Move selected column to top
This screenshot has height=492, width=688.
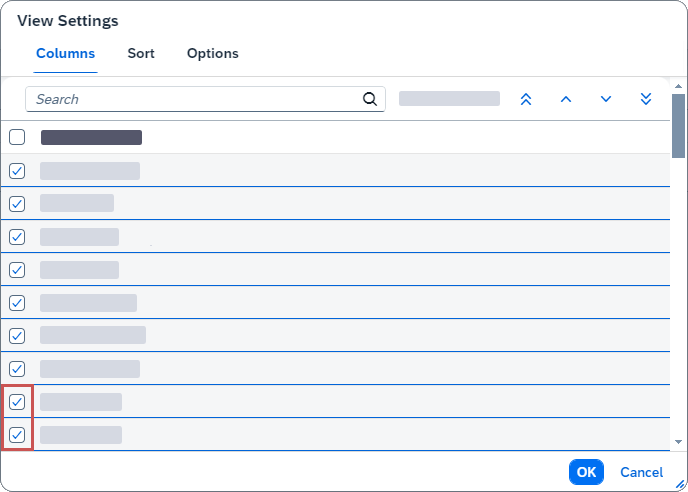[x=526, y=99]
